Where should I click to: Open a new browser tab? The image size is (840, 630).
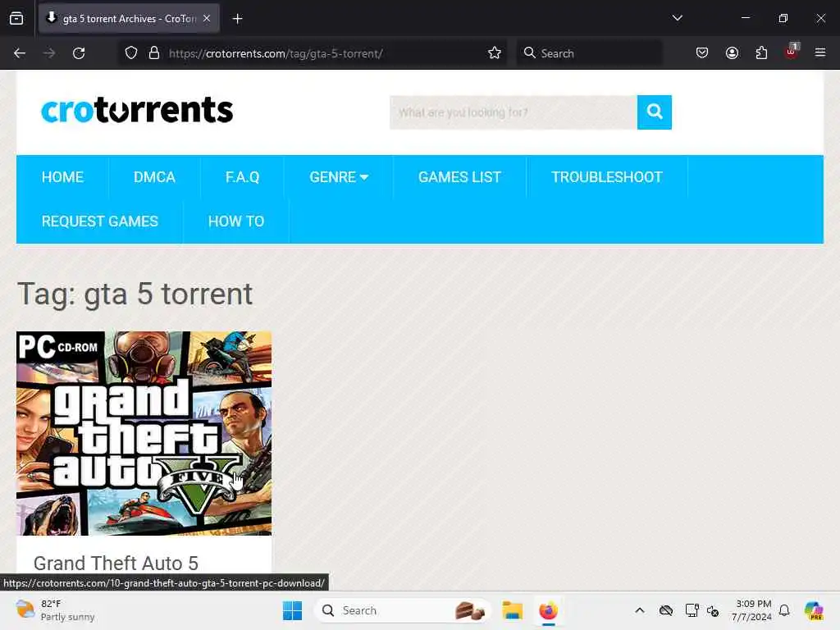pyautogui.click(x=237, y=19)
